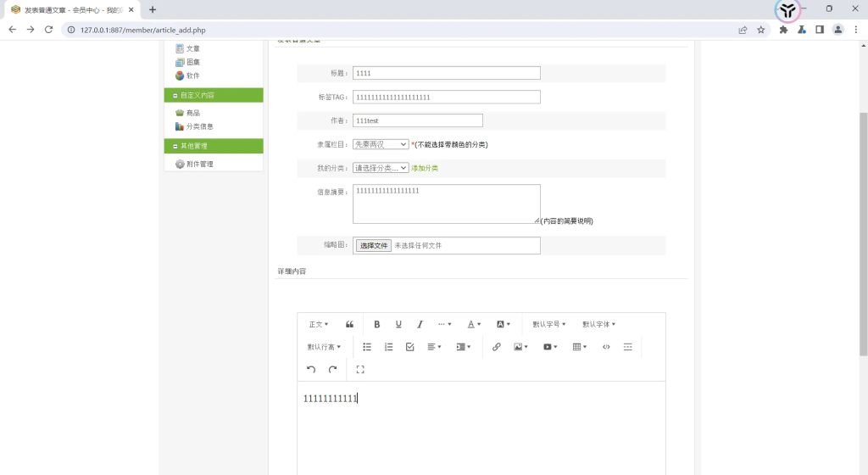
Task: Toggle the bulleted list format
Action: pyautogui.click(x=367, y=347)
